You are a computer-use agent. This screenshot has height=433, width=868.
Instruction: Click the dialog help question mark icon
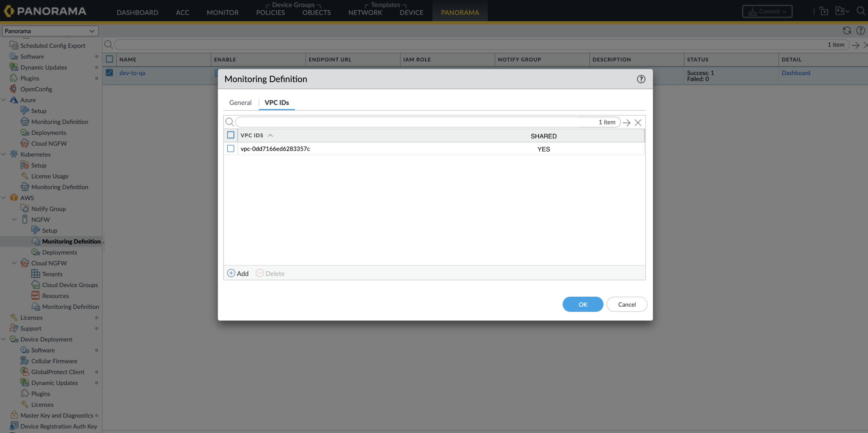tap(641, 79)
